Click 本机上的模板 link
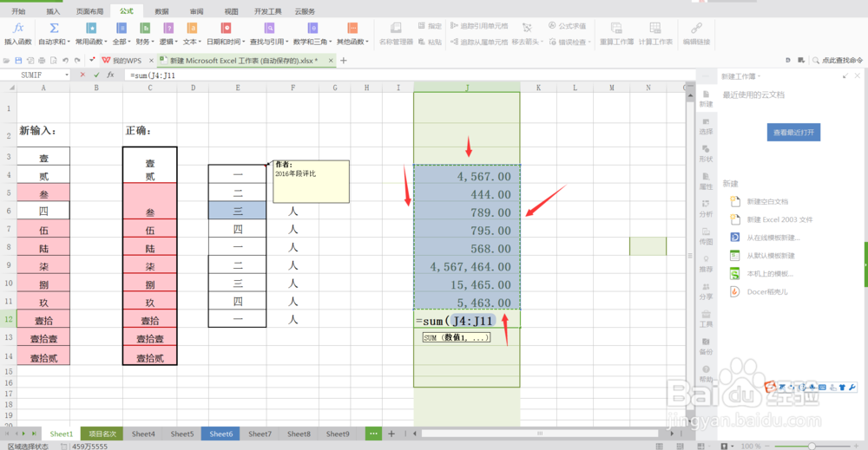The image size is (868, 450). click(x=769, y=274)
